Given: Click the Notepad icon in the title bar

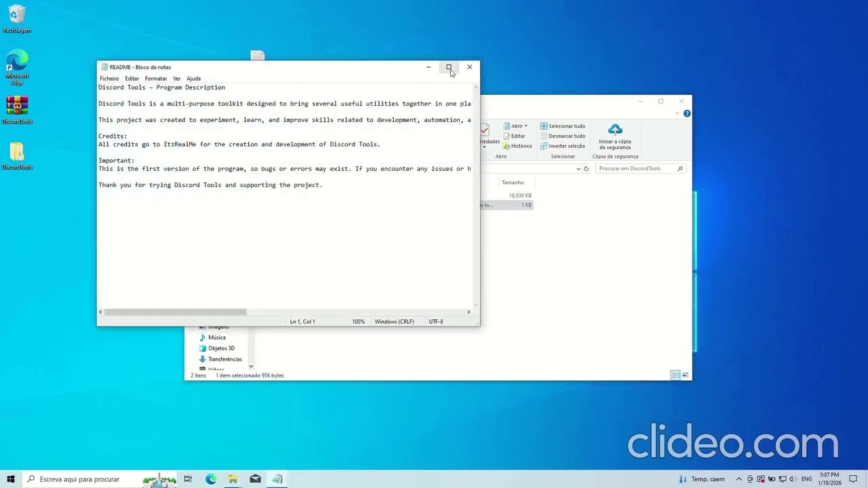Looking at the screenshot, I should pyautogui.click(x=104, y=67).
